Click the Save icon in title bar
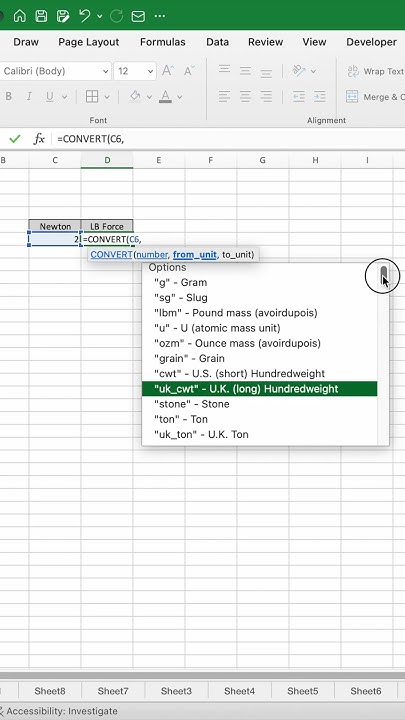The image size is (405, 720). (x=41, y=16)
